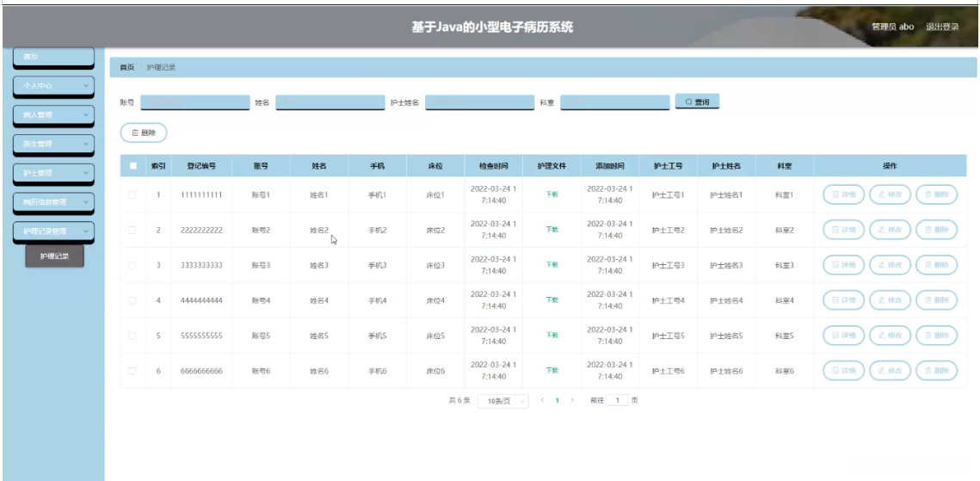The image size is (980, 481).
Task: Click the 首页 breadcrumb link
Action: pos(126,67)
